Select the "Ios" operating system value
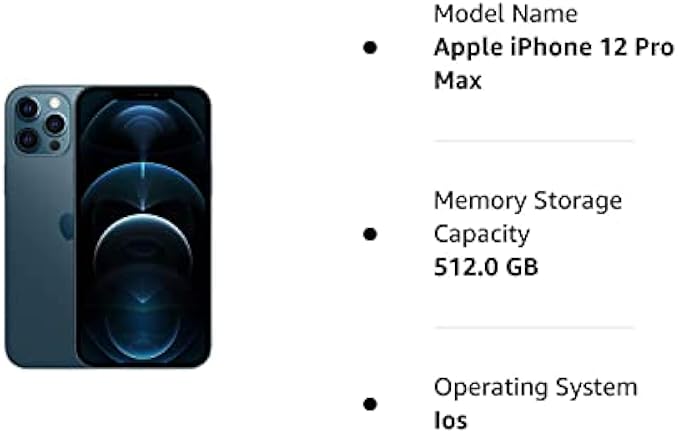Viewport: 679px width, 435px height. [450, 420]
